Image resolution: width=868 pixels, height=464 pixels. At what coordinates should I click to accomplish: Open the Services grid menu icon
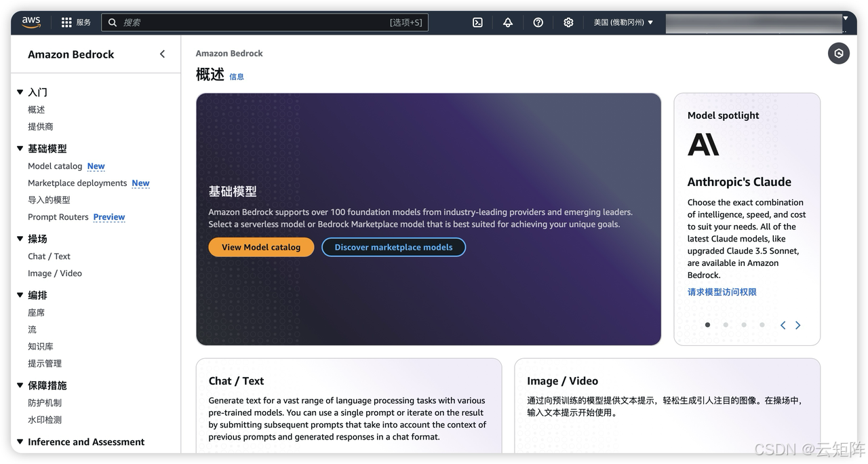[x=66, y=22]
